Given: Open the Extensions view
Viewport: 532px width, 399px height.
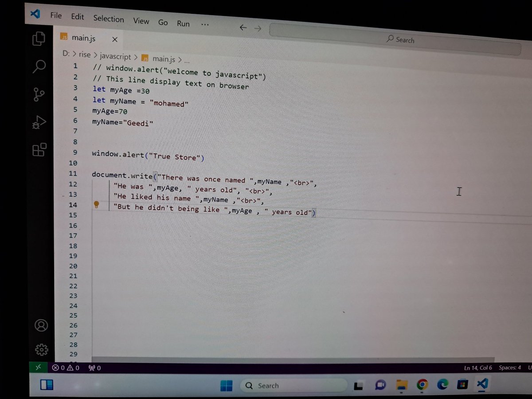Looking at the screenshot, I should 39,149.
